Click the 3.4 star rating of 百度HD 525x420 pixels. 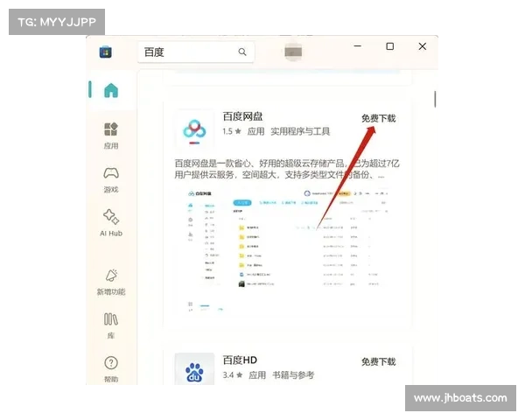click(x=233, y=374)
